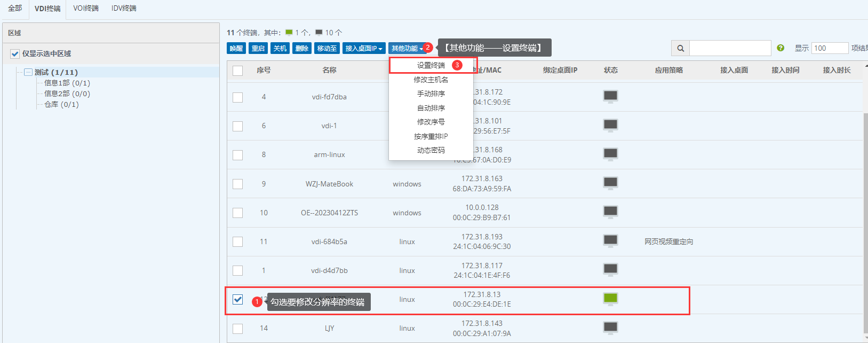Viewport: 868px width, 343px height.
Task: Click status monitor icon for LJY terminal
Action: pos(610,328)
